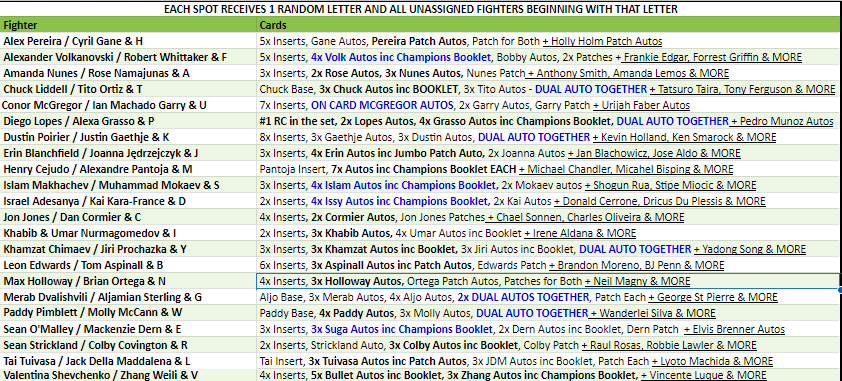Select cell 'Alexander Volkanovski / Robert Whittaker & F'
Image resolution: width=842 pixels, height=381 pixels.
[x=129, y=57]
